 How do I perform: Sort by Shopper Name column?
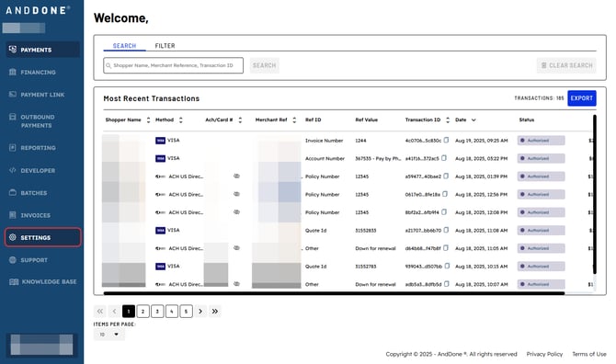(149, 120)
